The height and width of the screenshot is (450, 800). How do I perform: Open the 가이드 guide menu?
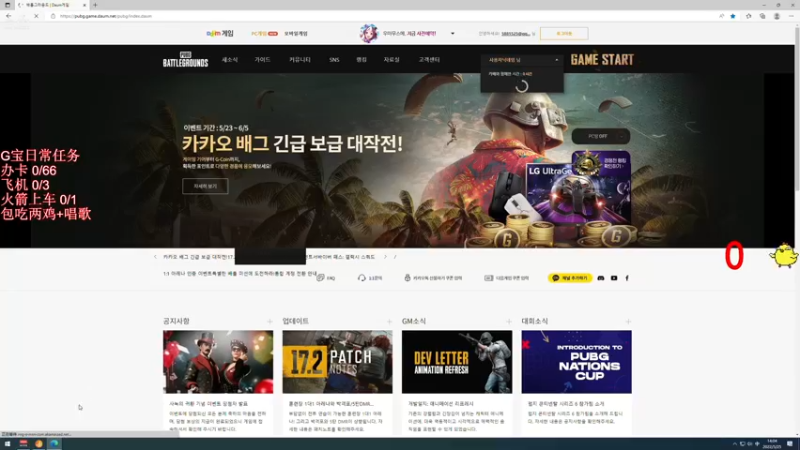262,60
